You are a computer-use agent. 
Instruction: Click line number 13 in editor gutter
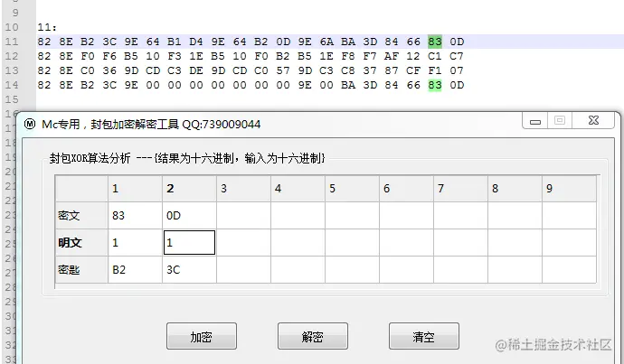tap(12, 70)
